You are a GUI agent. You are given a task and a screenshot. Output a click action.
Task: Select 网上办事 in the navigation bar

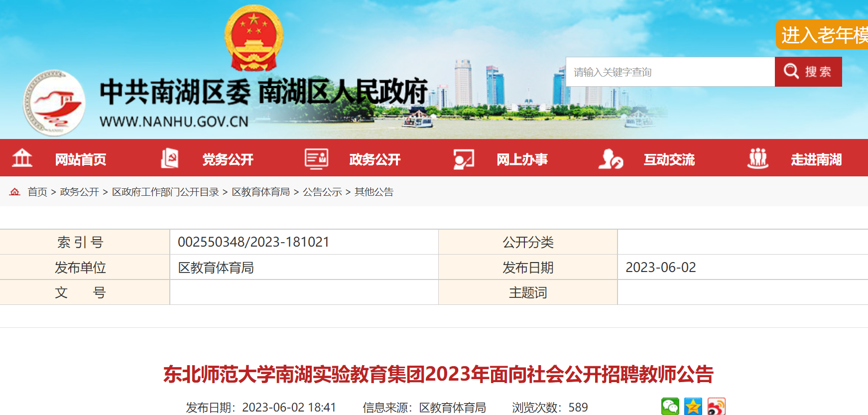click(522, 159)
